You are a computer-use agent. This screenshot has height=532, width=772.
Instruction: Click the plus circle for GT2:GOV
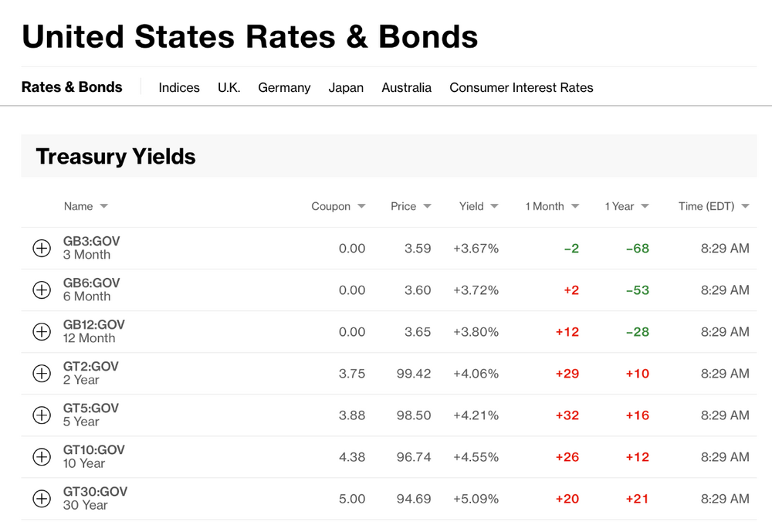point(42,374)
